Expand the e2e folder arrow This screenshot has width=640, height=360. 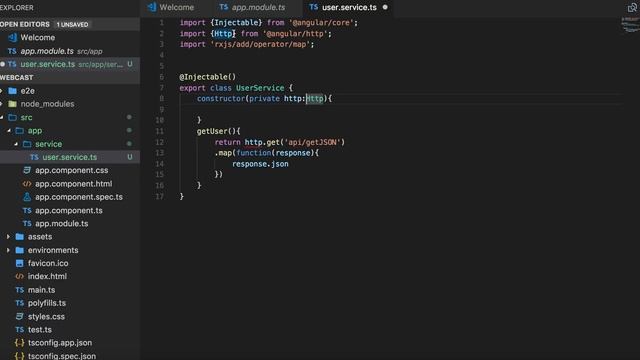coord(2,91)
